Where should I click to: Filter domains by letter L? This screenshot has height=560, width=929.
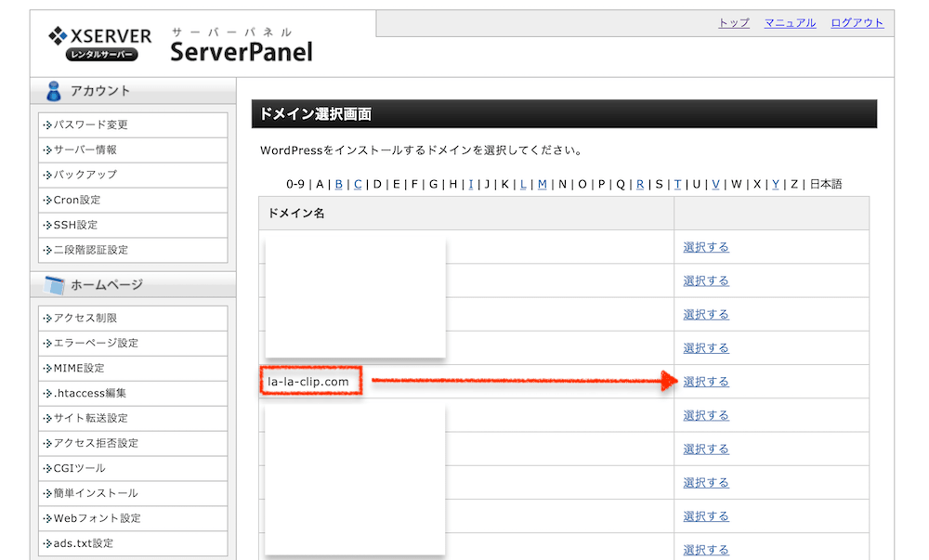click(523, 184)
